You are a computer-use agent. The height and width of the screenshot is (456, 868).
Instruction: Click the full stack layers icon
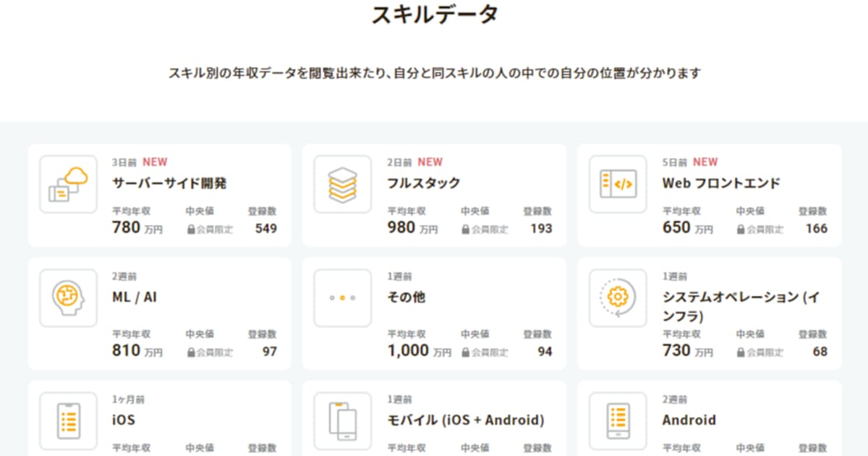[343, 185]
